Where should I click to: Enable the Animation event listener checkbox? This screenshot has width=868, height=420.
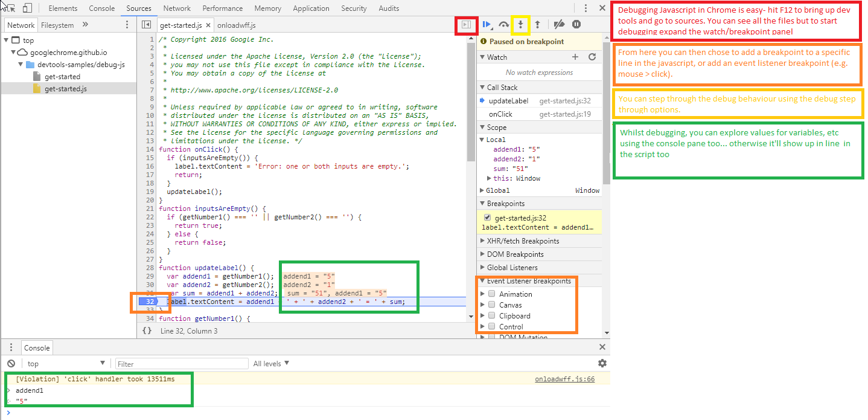(x=492, y=294)
